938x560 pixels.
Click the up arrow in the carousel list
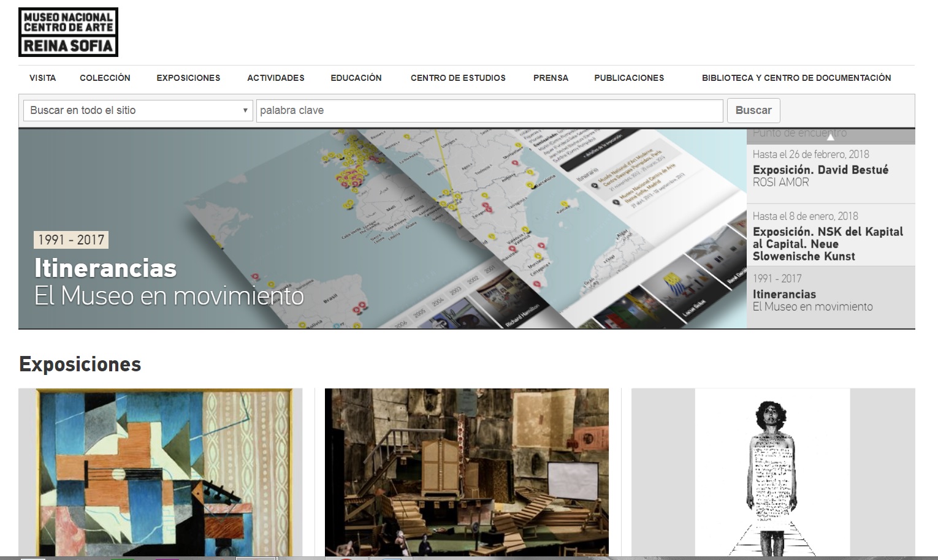831,137
